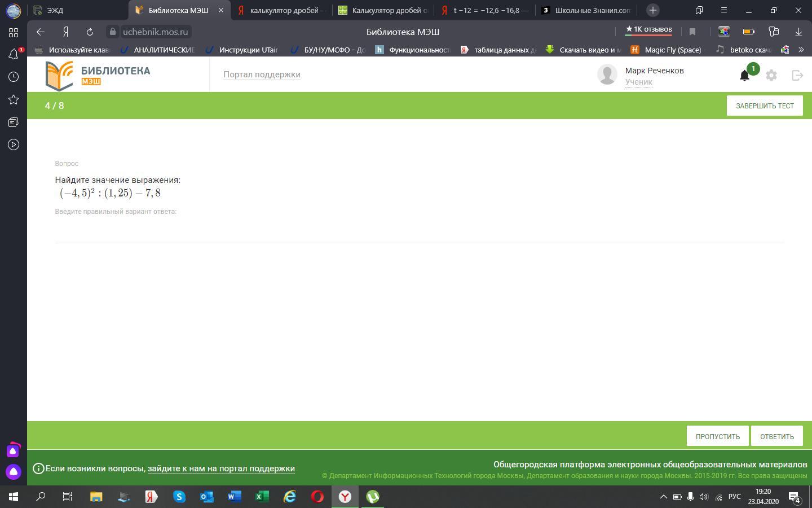The height and width of the screenshot is (508, 812).
Task: Open БУ/НУ/МСФО bookmark
Action: [x=327, y=50]
